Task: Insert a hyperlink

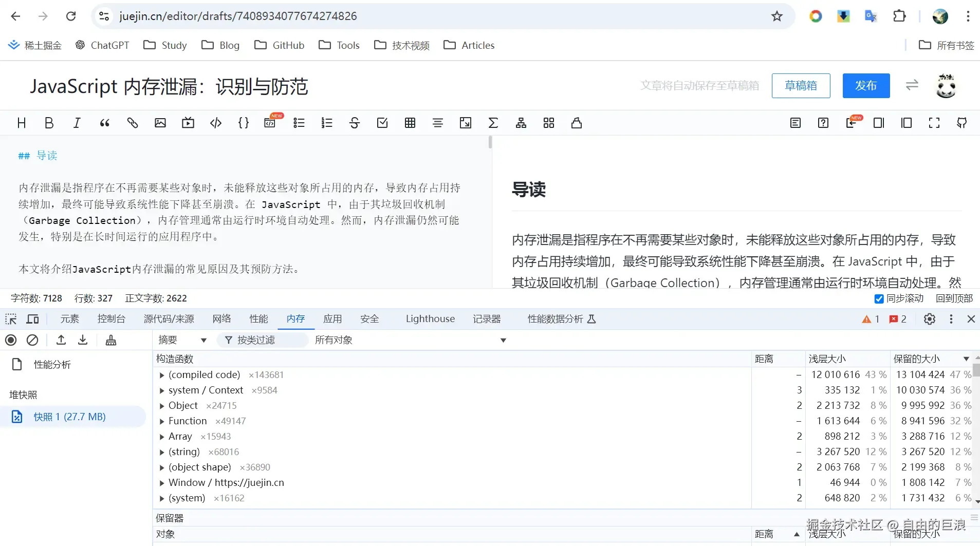Action: click(133, 123)
